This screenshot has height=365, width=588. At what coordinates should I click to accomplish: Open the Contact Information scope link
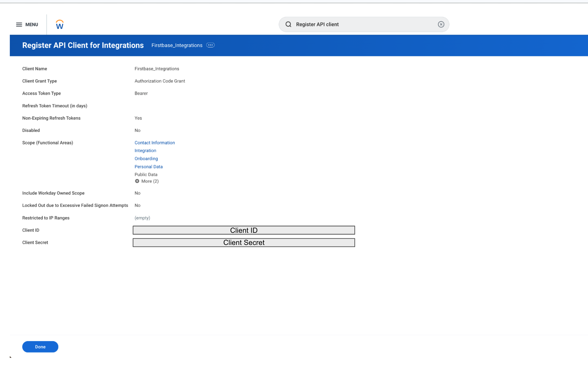[x=154, y=143]
